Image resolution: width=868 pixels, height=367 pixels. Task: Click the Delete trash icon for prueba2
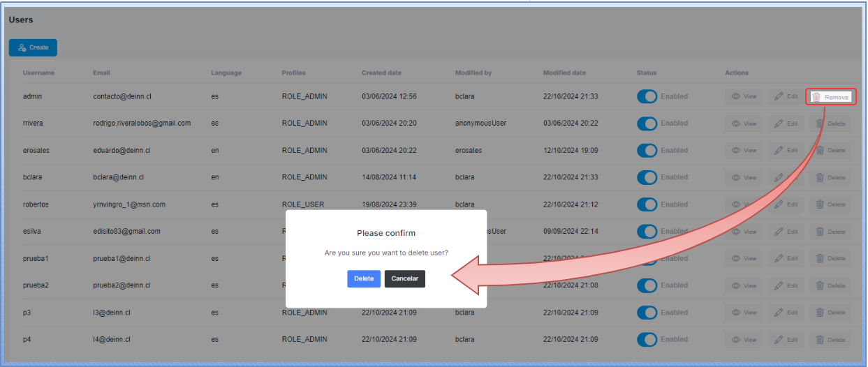click(819, 286)
